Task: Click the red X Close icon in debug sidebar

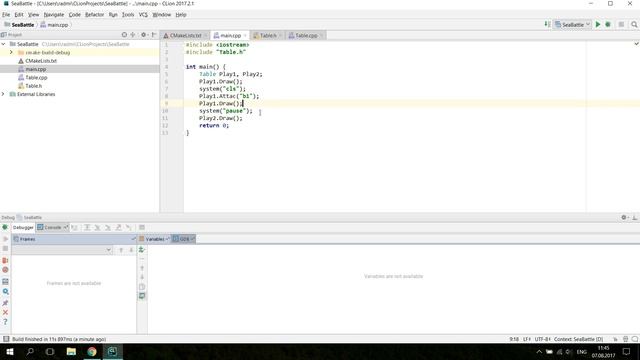Action: coord(5,312)
